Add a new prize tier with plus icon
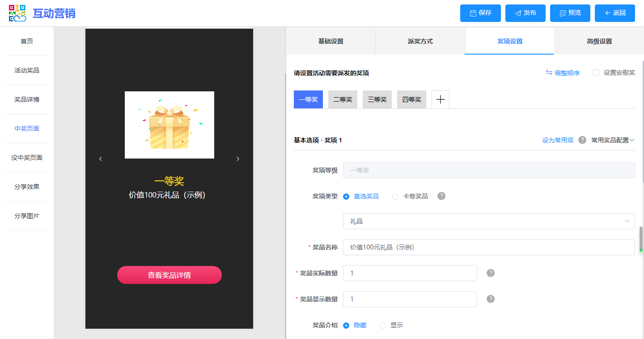The height and width of the screenshot is (339, 644). point(441,99)
